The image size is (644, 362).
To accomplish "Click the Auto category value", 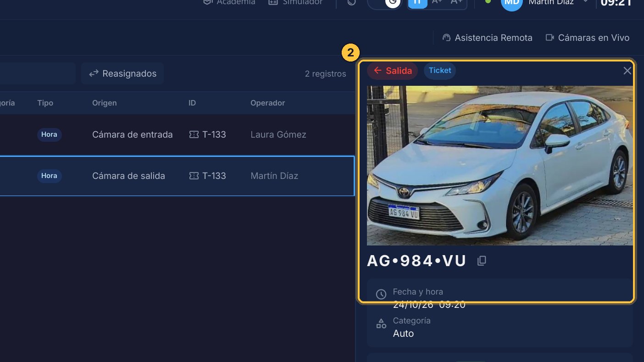I will 404,334.
